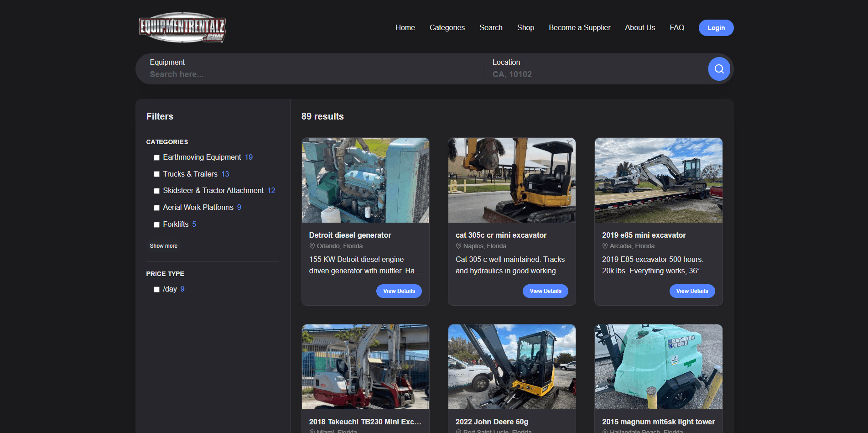
Task: Check the /day price type box
Action: 156,289
